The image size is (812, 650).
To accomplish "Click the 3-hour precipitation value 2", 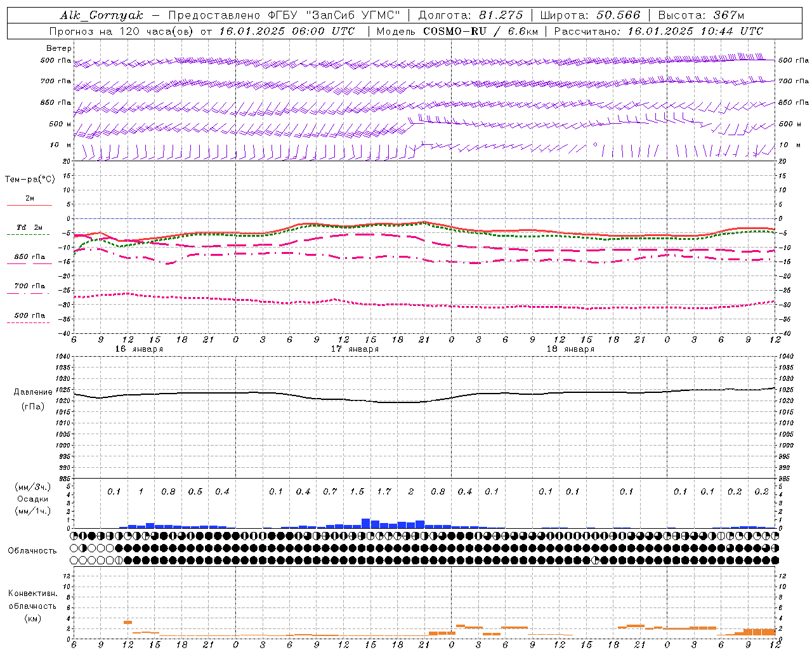I will pyautogui.click(x=411, y=491).
